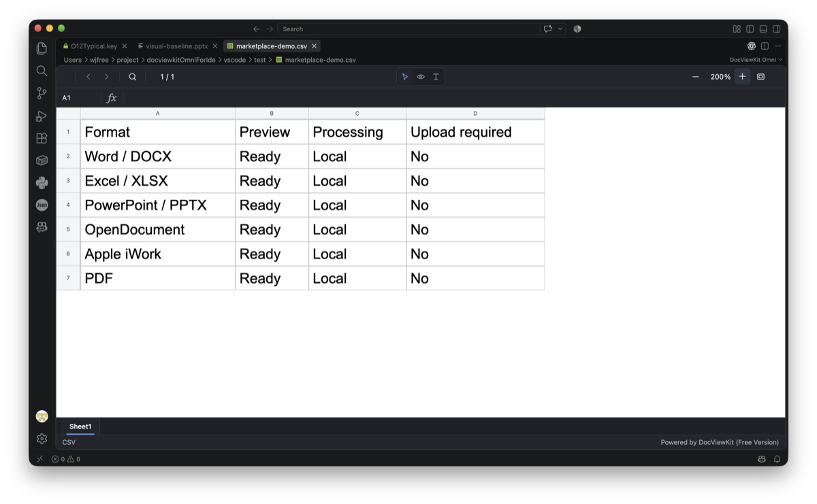Open errors and warnings in status bar
817x504 pixels.
[66, 459]
